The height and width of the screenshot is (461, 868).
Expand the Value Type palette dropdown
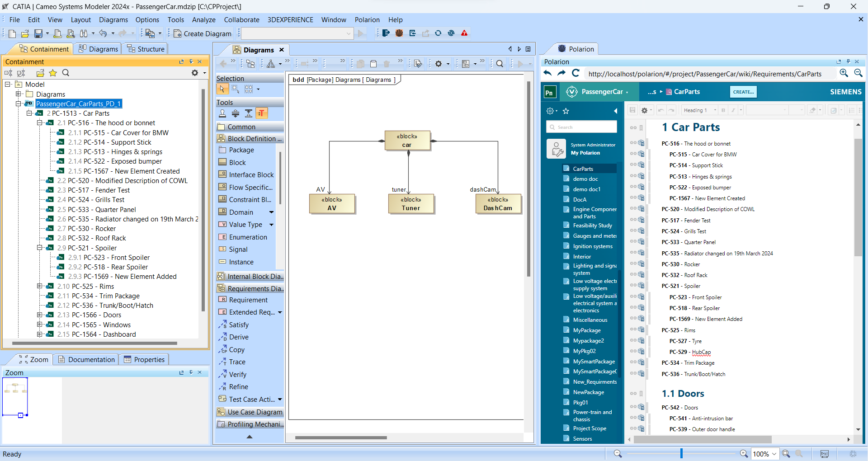tap(271, 224)
